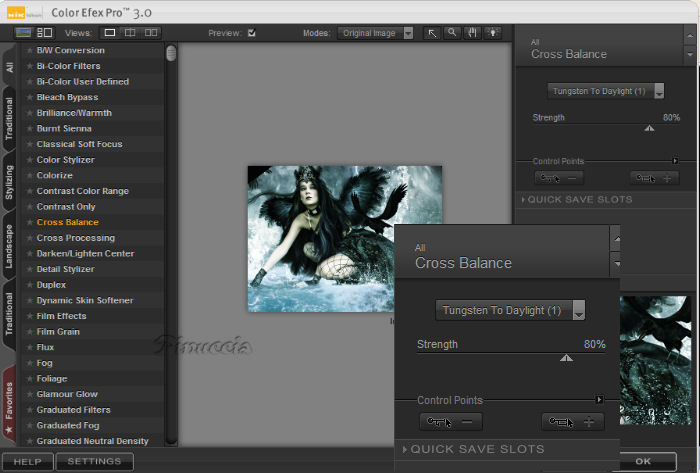Select the zoom magnifier tool
The width and height of the screenshot is (700, 473).
click(x=452, y=33)
